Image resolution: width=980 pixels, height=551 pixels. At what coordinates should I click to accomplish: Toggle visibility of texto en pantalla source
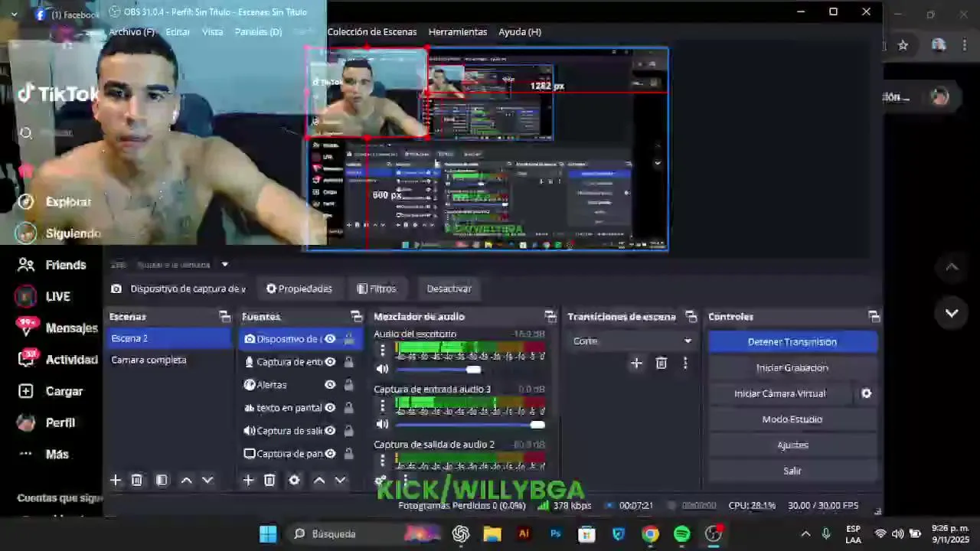[x=330, y=408]
